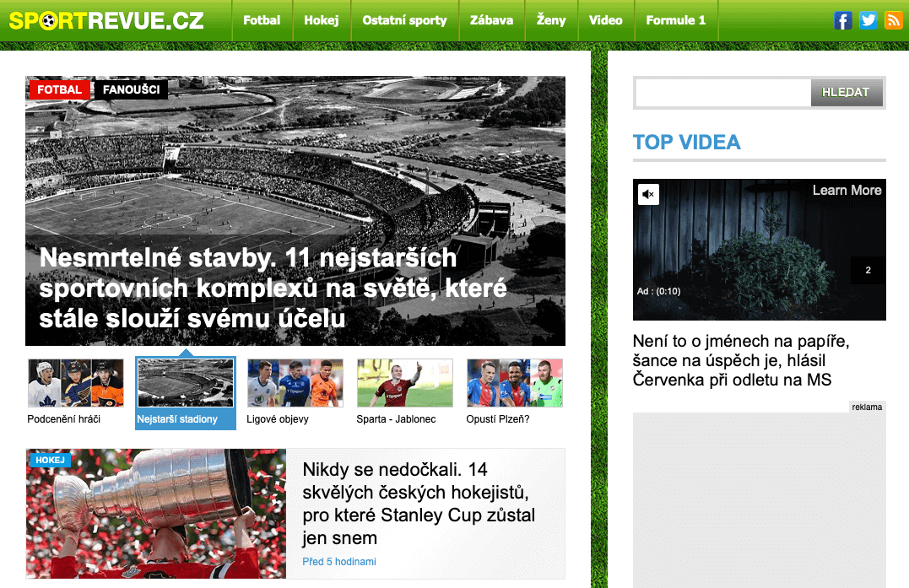Unmute the video ad sound
Screen dimensions: 909x588
649,194
